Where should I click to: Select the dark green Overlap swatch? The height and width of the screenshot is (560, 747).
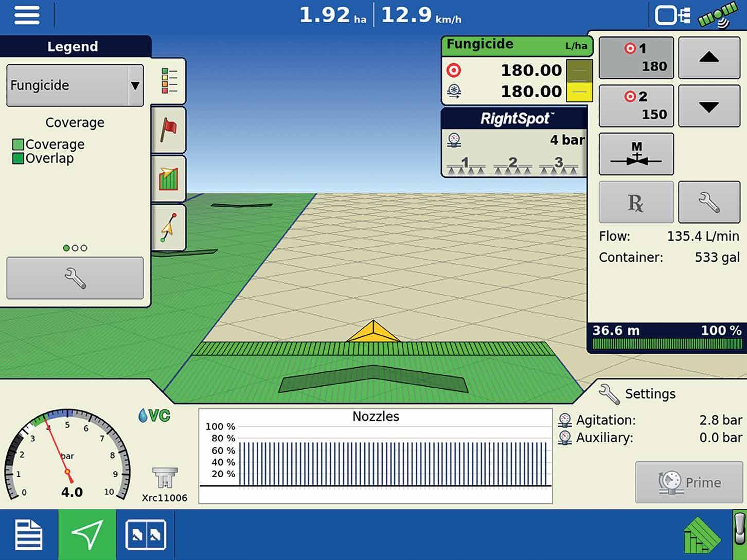click(18, 158)
